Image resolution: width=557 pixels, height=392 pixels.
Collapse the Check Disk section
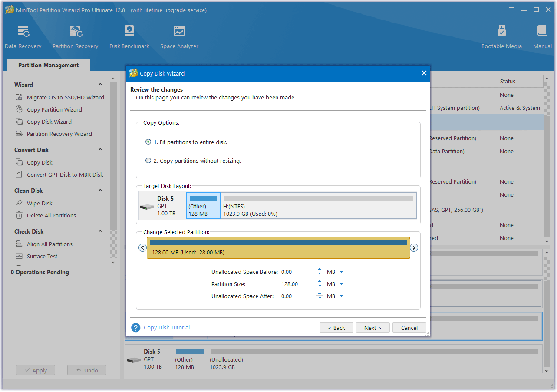point(100,231)
